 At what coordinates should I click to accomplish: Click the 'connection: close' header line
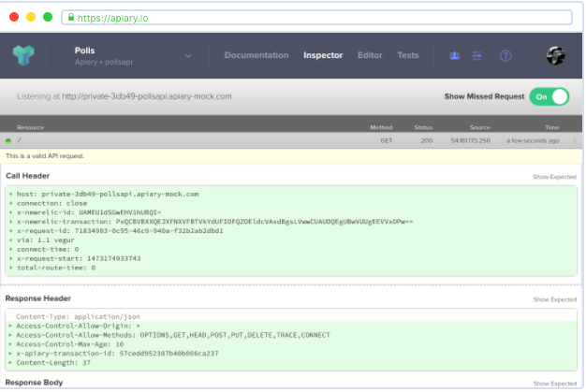51,203
